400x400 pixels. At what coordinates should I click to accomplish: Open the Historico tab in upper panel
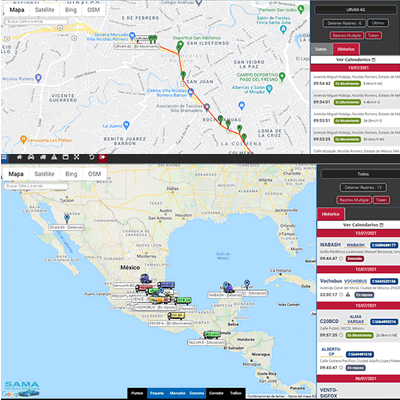(346, 49)
